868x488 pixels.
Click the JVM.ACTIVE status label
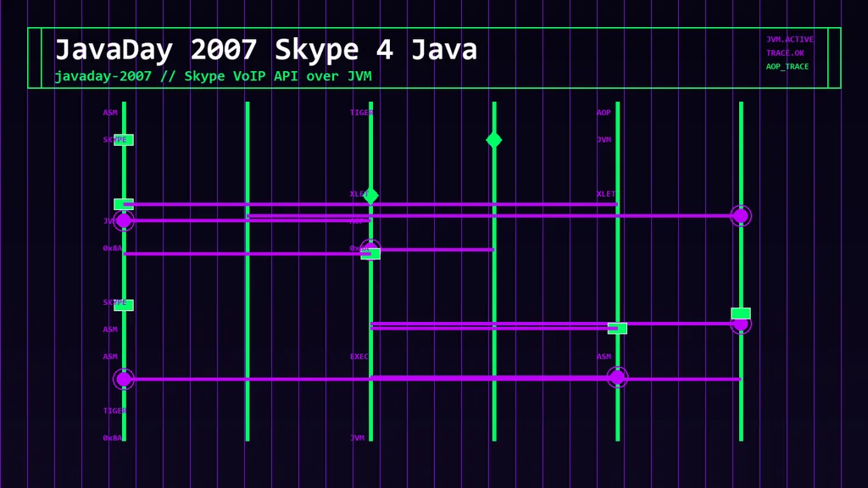pyautogui.click(x=789, y=39)
